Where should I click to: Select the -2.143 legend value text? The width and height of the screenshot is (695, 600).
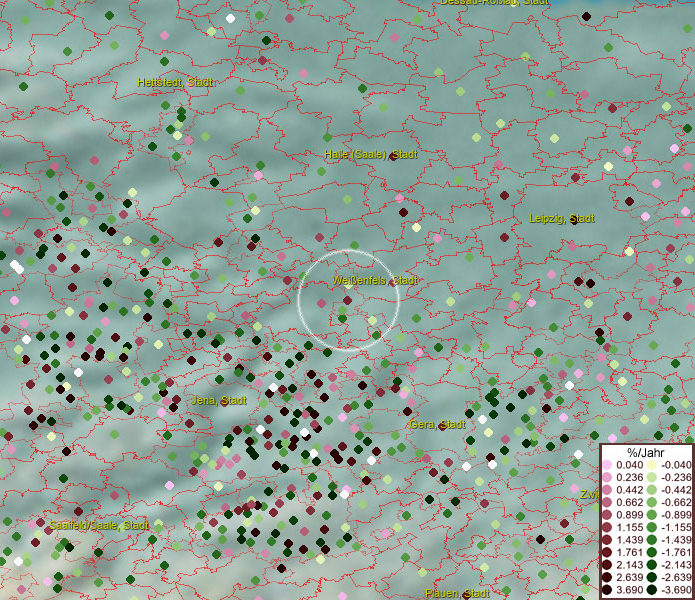coord(676,565)
